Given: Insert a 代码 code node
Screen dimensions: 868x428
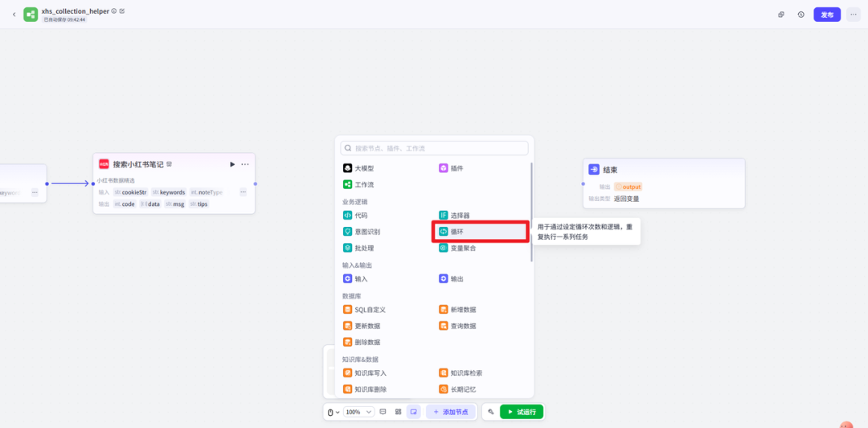Looking at the screenshot, I should click(361, 216).
